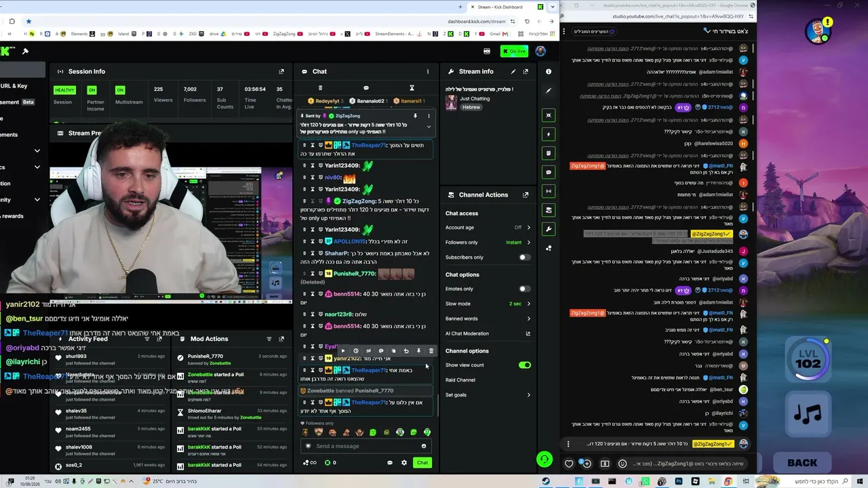Click the clear chat trash icon
This screenshot has width=868, height=488.
click(320, 87)
